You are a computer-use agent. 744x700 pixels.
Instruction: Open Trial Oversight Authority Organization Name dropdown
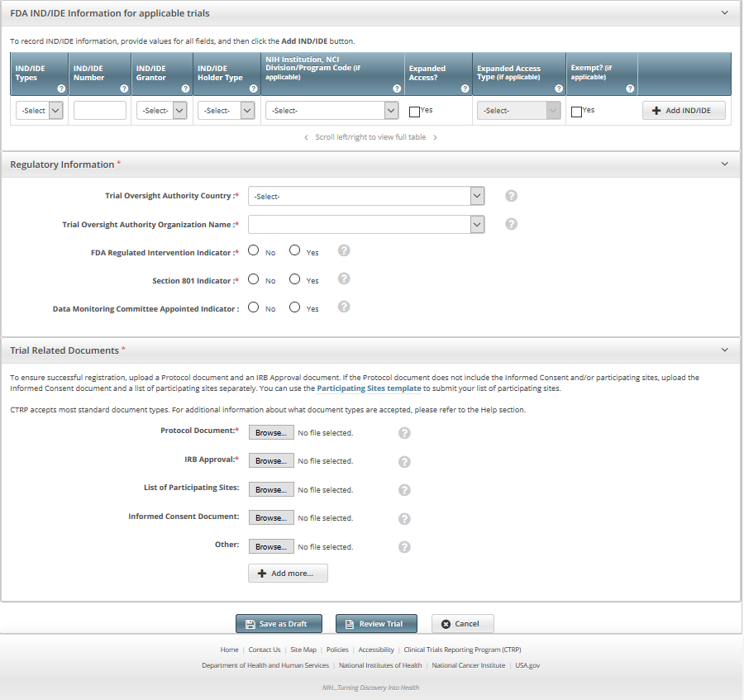[366, 224]
